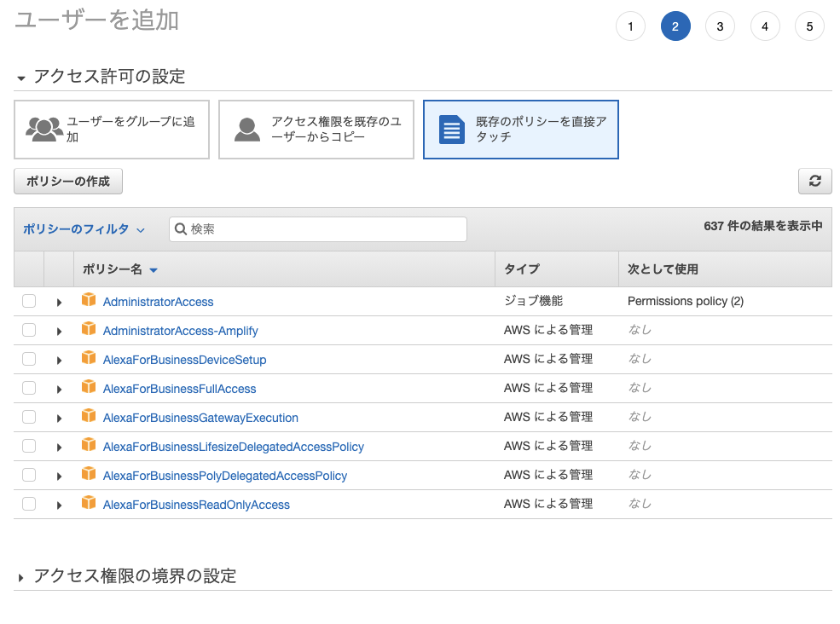Check the AdministratorAccess policy checkbox
Viewport: 840px width, 624px height.
pyautogui.click(x=29, y=301)
